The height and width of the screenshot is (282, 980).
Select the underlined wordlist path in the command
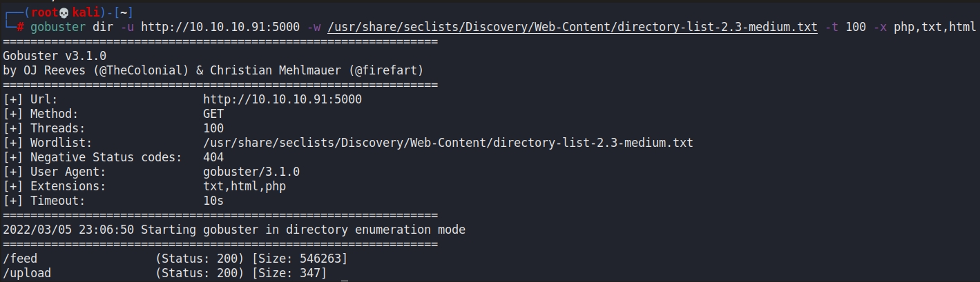tap(573, 28)
